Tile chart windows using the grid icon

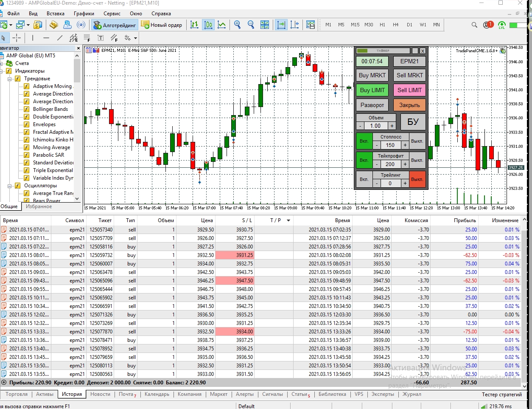coord(265,25)
